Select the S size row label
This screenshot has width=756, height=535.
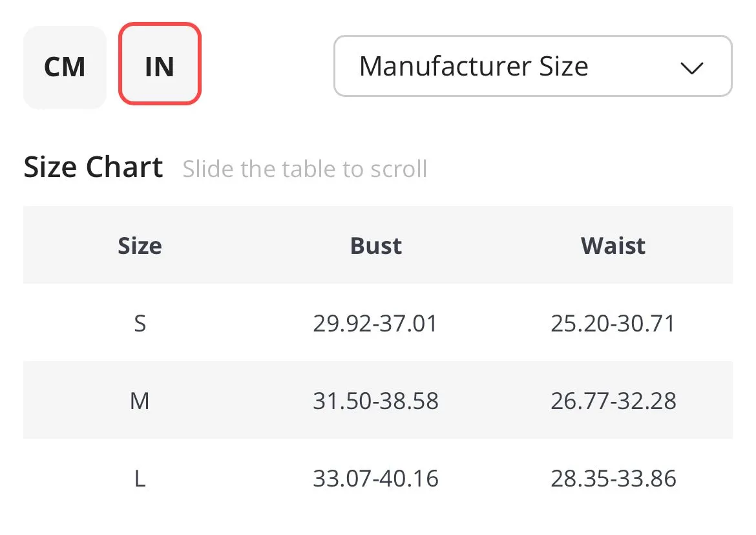coord(140,323)
